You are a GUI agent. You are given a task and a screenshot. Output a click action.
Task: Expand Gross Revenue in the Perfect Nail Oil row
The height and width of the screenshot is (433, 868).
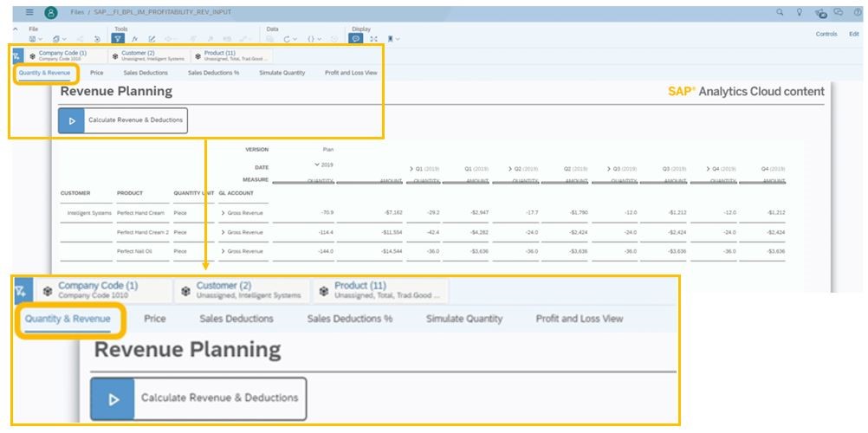(223, 251)
